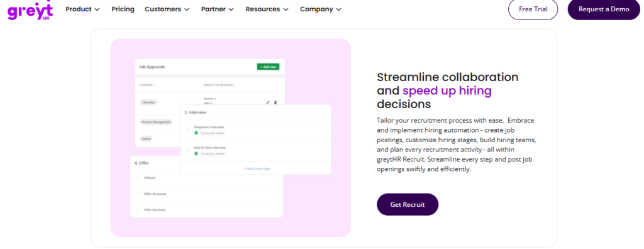Expand the Product dropdown menu
This screenshot has height=249, width=644.
(x=82, y=9)
